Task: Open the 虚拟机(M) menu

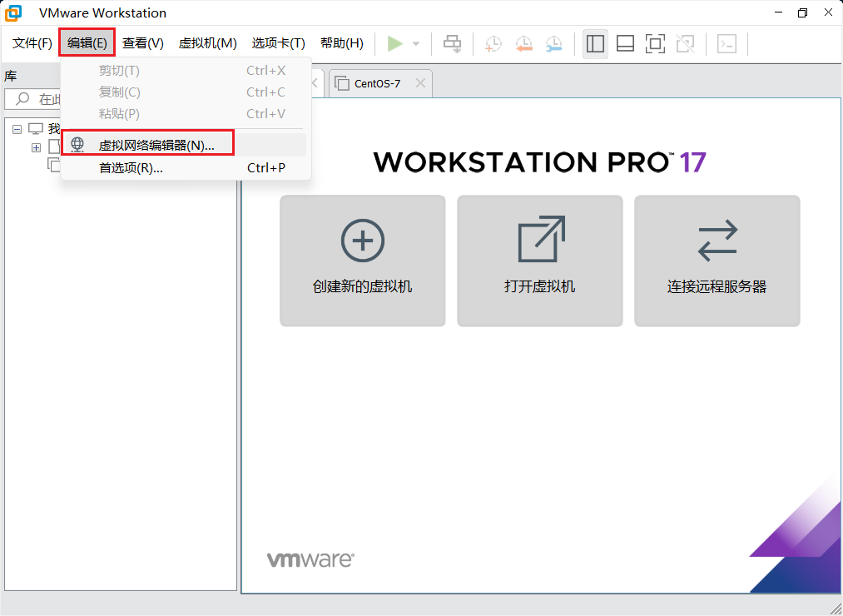Action: pos(207,43)
